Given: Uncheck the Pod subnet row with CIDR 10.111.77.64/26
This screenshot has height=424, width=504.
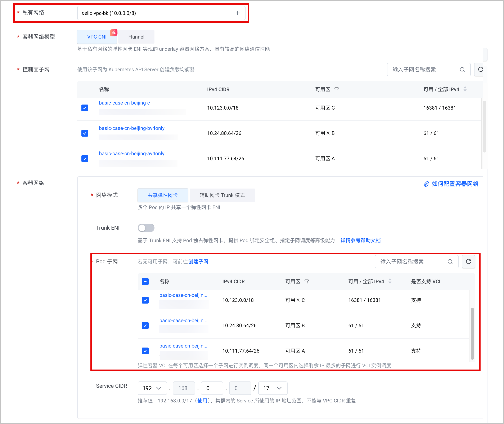Looking at the screenshot, I should (x=145, y=351).
